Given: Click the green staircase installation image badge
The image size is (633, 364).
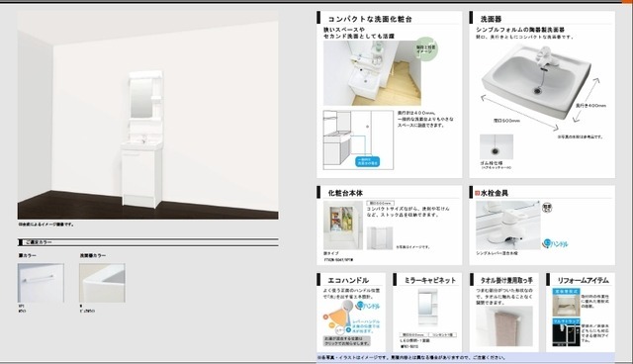Looking at the screenshot, I should pyautogui.click(x=426, y=48).
